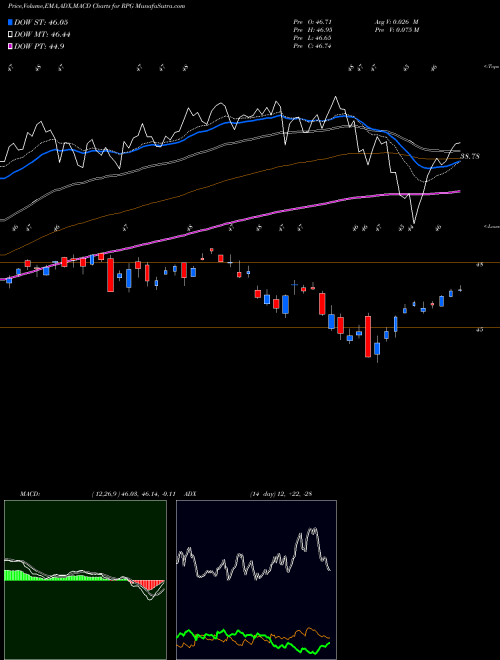The height and width of the screenshot is (660, 500).
Task: Click the blue DOW ST legend swatch
Action: [10, 22]
